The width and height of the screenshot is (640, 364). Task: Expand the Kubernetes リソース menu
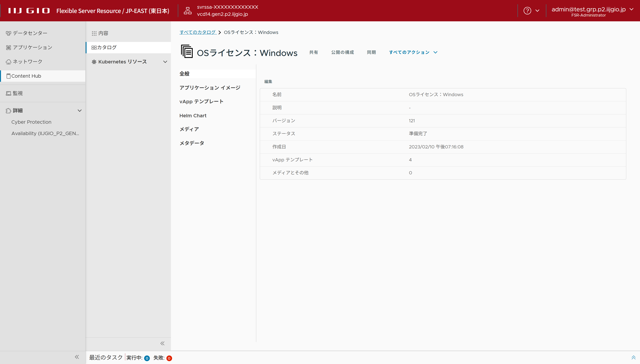click(x=165, y=62)
